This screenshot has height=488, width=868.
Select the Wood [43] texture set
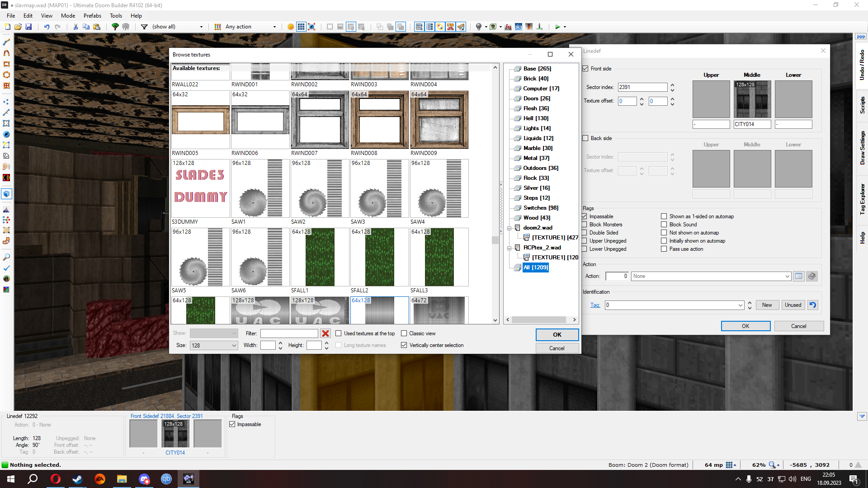pos(536,218)
